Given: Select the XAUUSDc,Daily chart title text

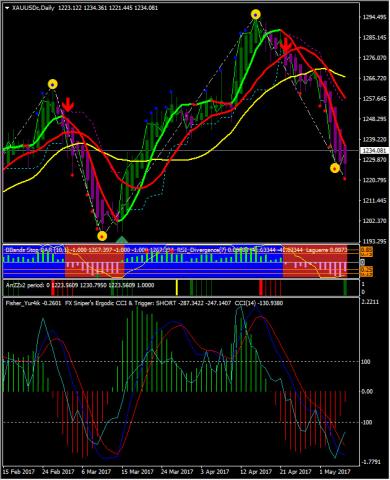Looking at the screenshot, I should click(x=33, y=8).
